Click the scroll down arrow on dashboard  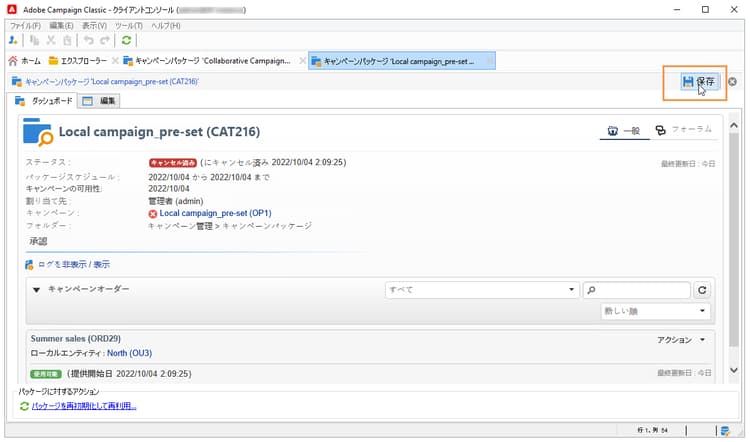734,370
